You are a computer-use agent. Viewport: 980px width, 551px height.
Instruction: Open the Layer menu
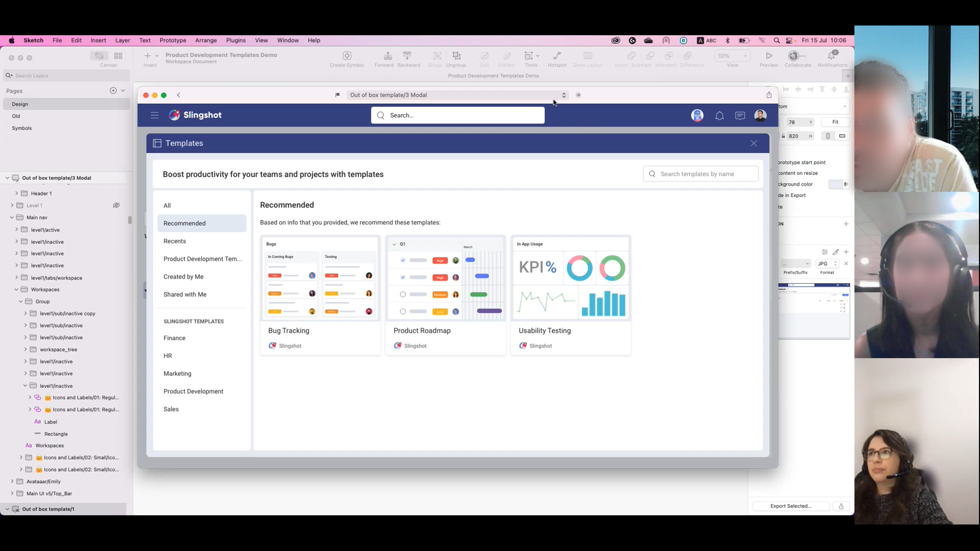point(122,40)
